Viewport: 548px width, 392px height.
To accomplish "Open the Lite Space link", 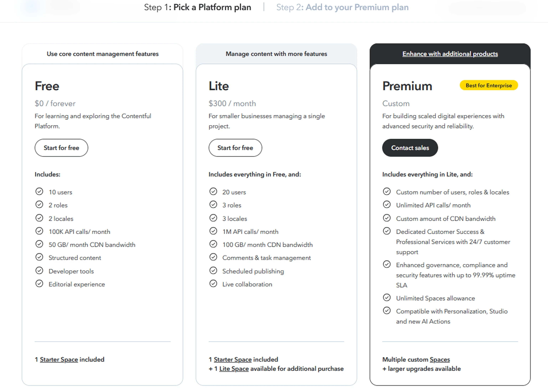I will (234, 369).
